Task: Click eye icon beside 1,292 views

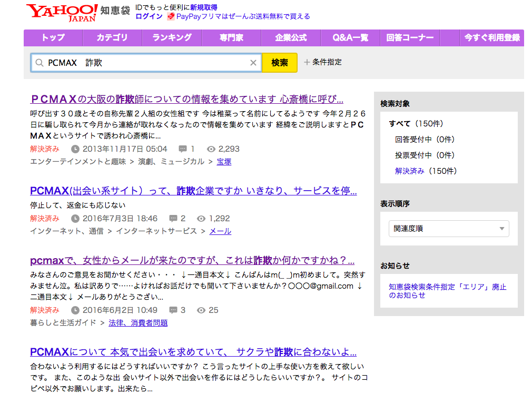Action: pos(201,219)
